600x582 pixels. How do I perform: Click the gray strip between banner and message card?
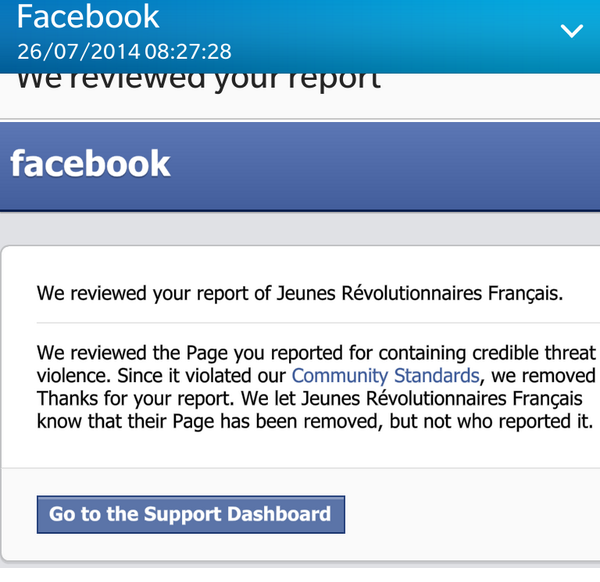pyautogui.click(x=300, y=228)
